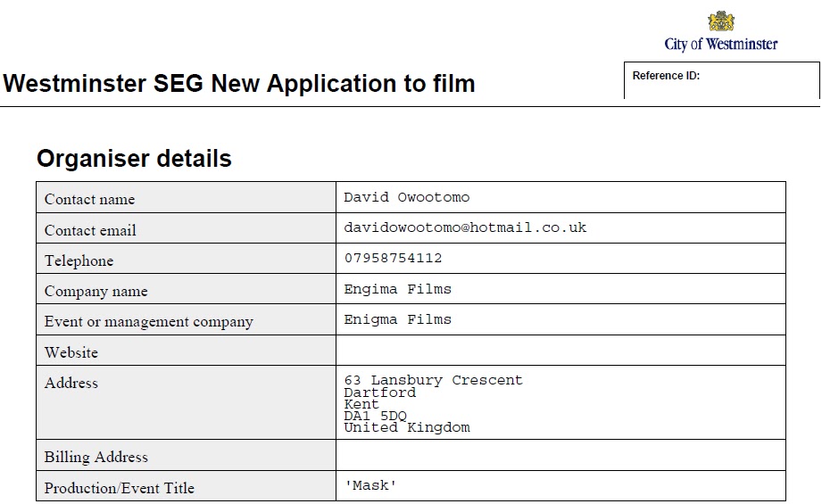Click the City of Westminster crest logo
This screenshot has height=504, width=822.
(x=721, y=21)
